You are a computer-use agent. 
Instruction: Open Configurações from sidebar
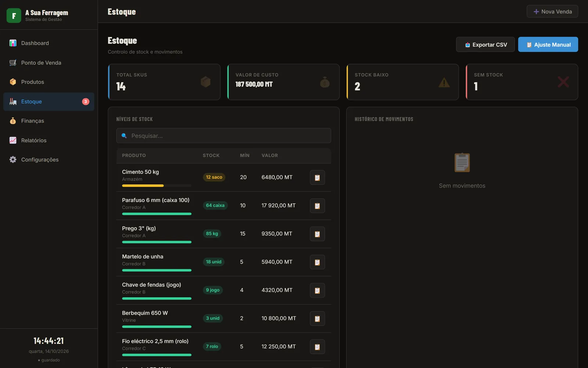[x=49, y=159]
